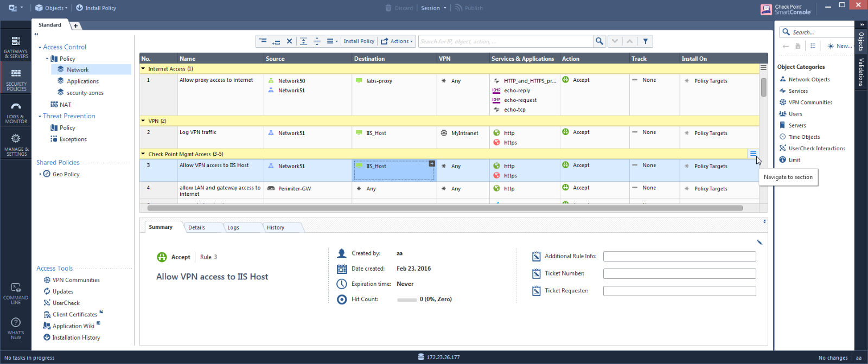Image resolution: width=868 pixels, height=364 pixels.
Task: Add rule above icon in toolbar
Action: tap(263, 41)
